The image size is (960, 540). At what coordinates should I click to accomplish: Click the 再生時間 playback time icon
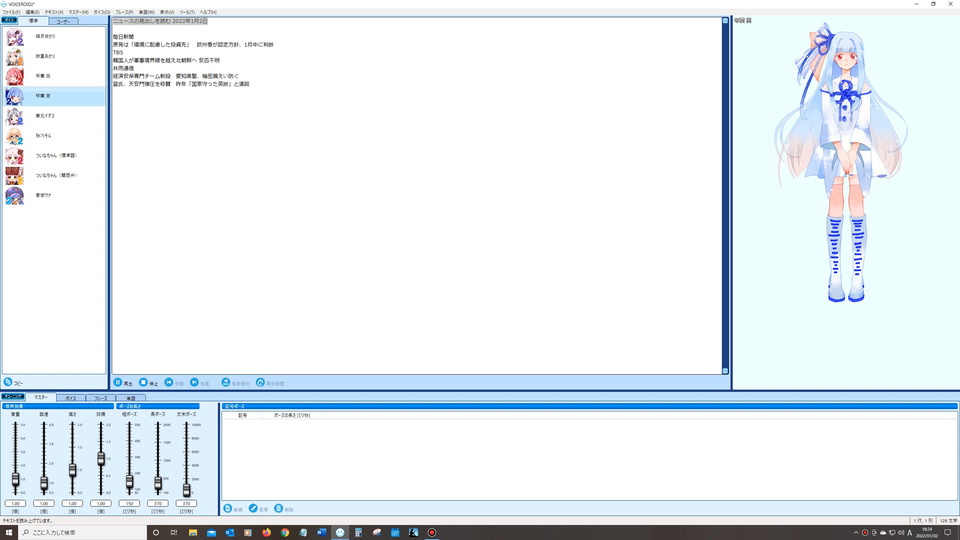click(260, 383)
